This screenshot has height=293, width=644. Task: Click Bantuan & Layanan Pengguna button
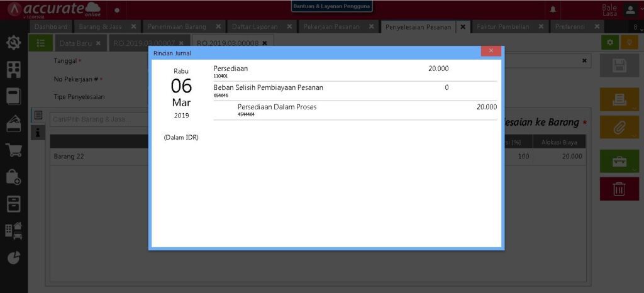[332, 7]
